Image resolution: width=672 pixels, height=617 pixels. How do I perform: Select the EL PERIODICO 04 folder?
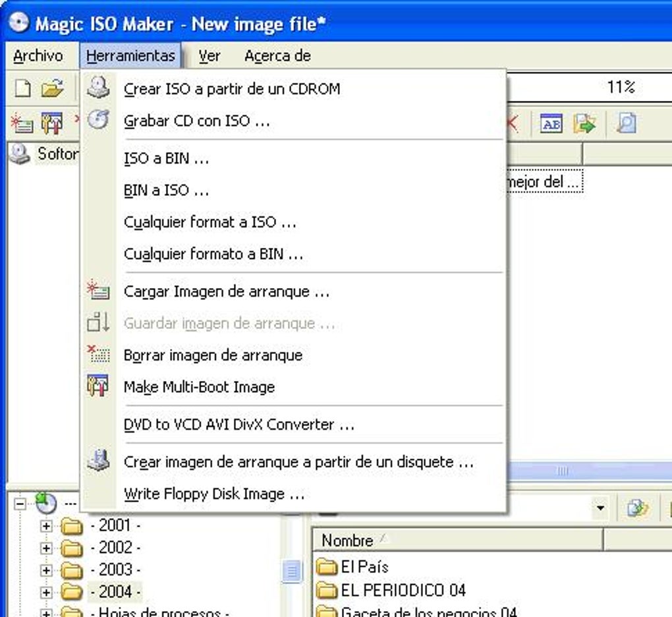point(403,590)
